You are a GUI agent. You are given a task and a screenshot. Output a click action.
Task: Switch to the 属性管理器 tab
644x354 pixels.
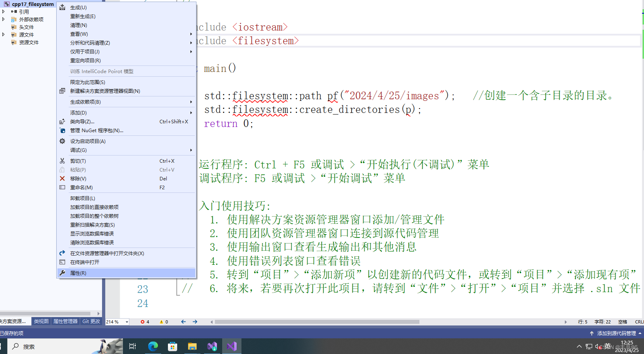[x=65, y=321]
